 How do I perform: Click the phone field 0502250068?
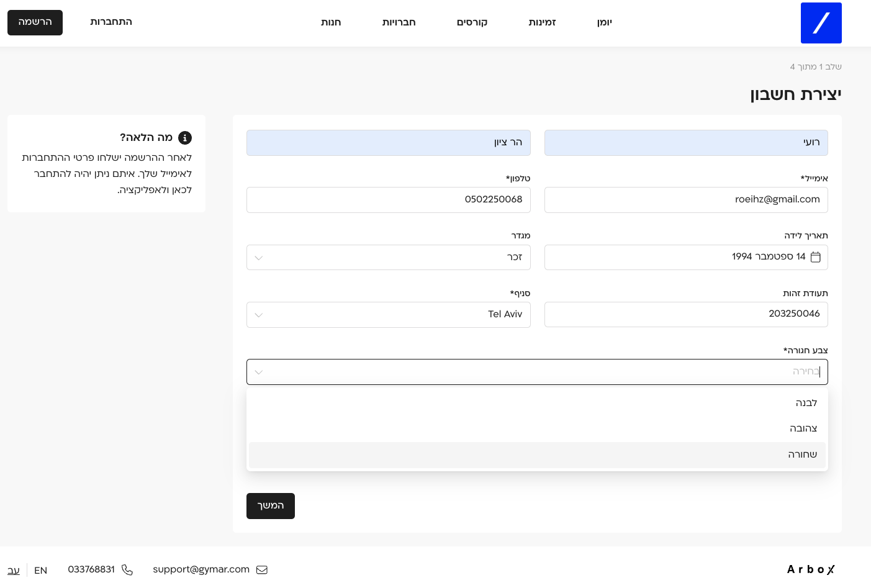click(x=389, y=200)
